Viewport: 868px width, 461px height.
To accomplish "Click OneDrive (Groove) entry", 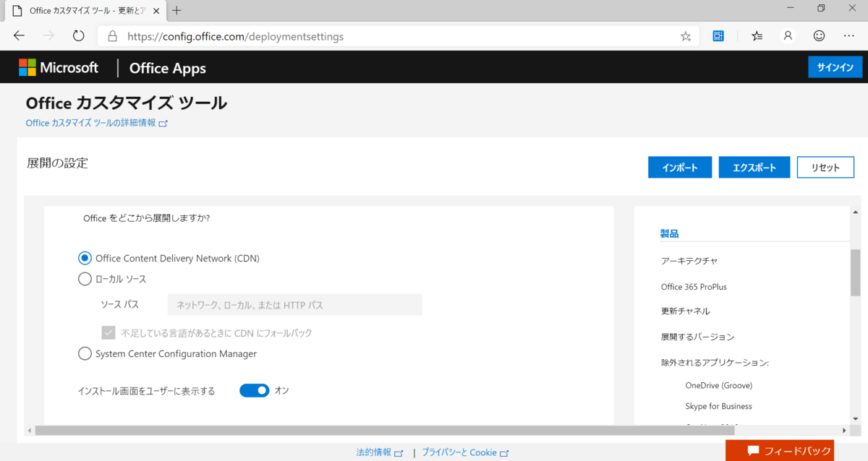I will tap(719, 385).
